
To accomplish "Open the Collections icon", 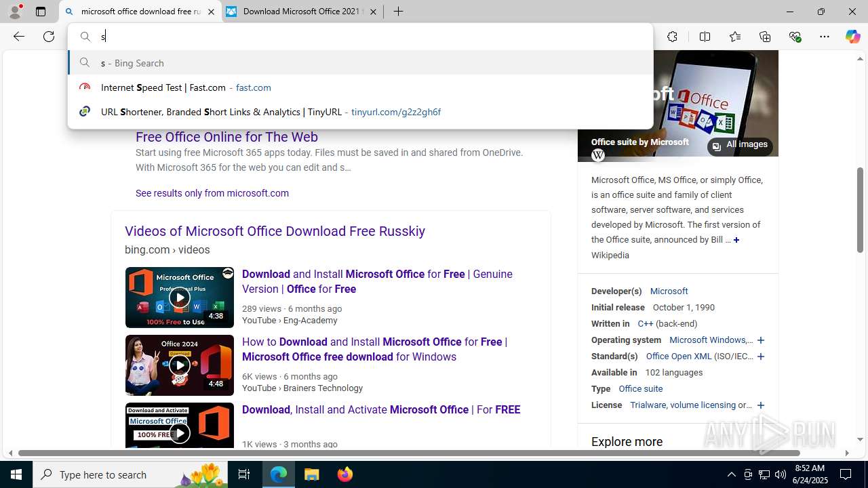I will pos(765,37).
